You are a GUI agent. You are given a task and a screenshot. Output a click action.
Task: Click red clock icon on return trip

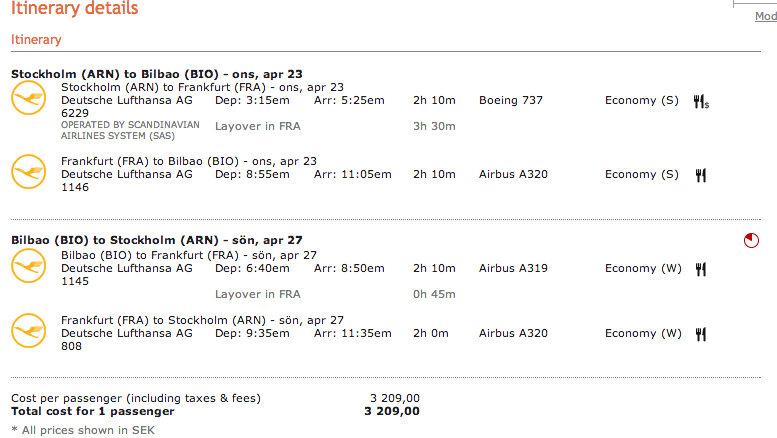[751, 240]
